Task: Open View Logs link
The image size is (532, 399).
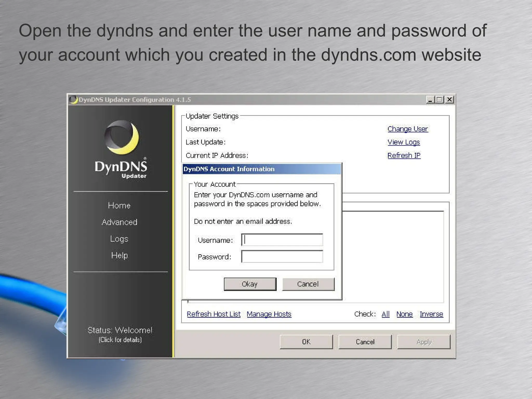Action: coord(404,142)
